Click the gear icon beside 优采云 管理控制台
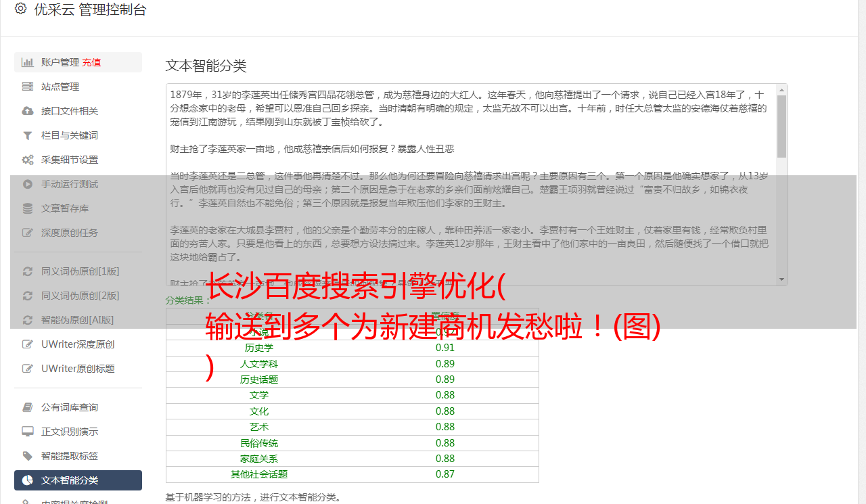 (20, 9)
